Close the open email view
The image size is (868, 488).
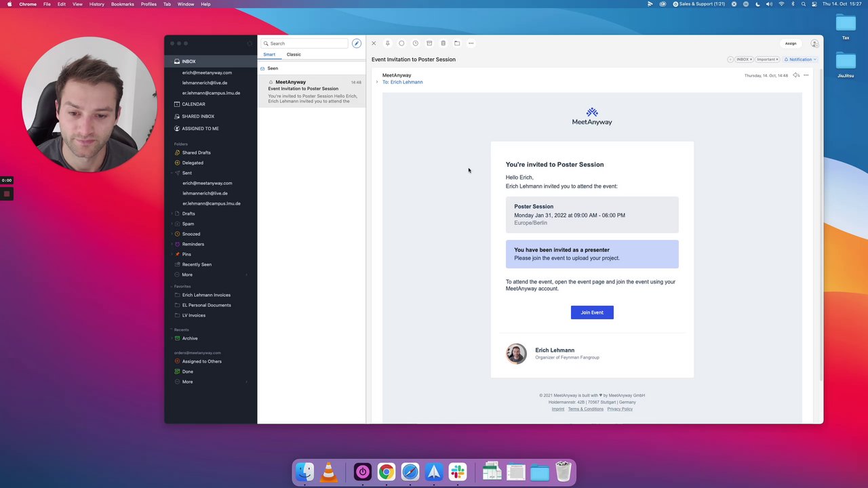pyautogui.click(x=374, y=43)
